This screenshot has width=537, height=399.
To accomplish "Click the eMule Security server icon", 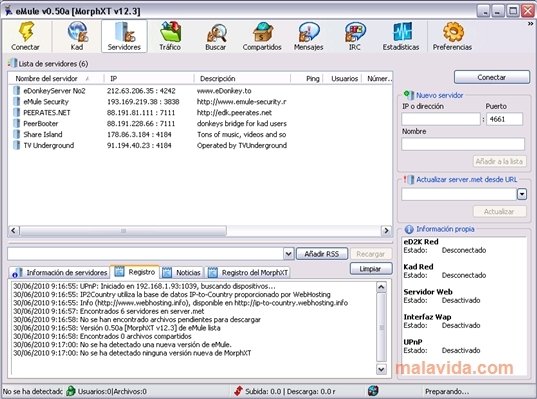I will click(16, 101).
